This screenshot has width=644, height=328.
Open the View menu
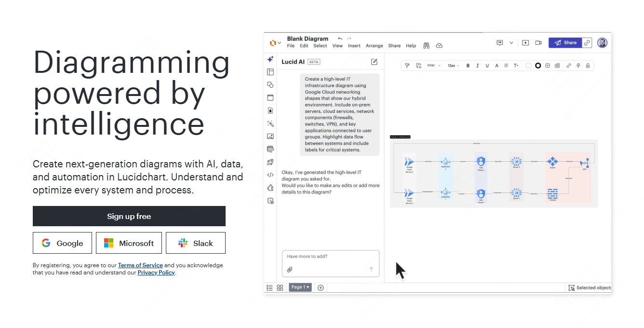[337, 46]
